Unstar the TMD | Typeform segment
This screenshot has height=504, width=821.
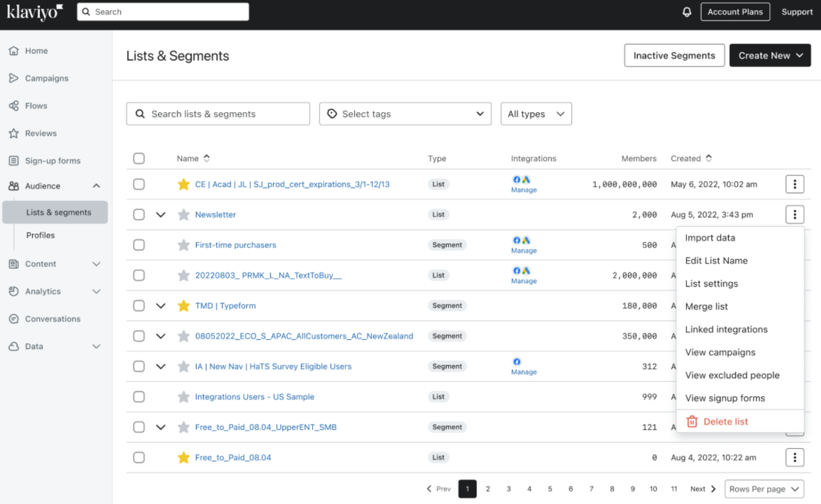tap(184, 305)
